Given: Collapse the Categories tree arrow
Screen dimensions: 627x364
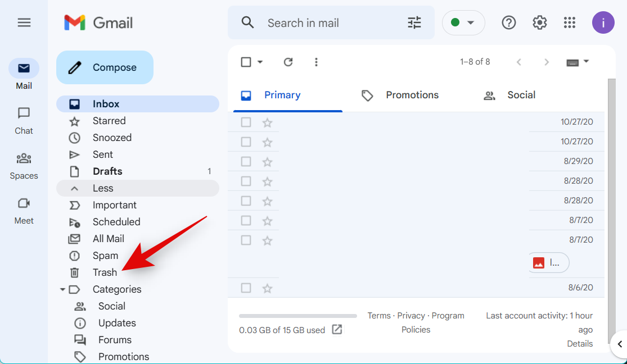Looking at the screenshot, I should 62,289.
